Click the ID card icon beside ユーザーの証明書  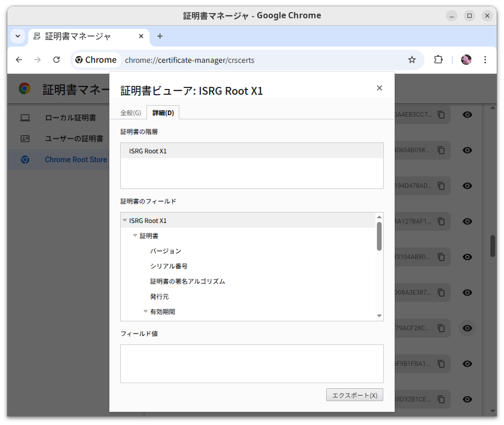tap(25, 139)
